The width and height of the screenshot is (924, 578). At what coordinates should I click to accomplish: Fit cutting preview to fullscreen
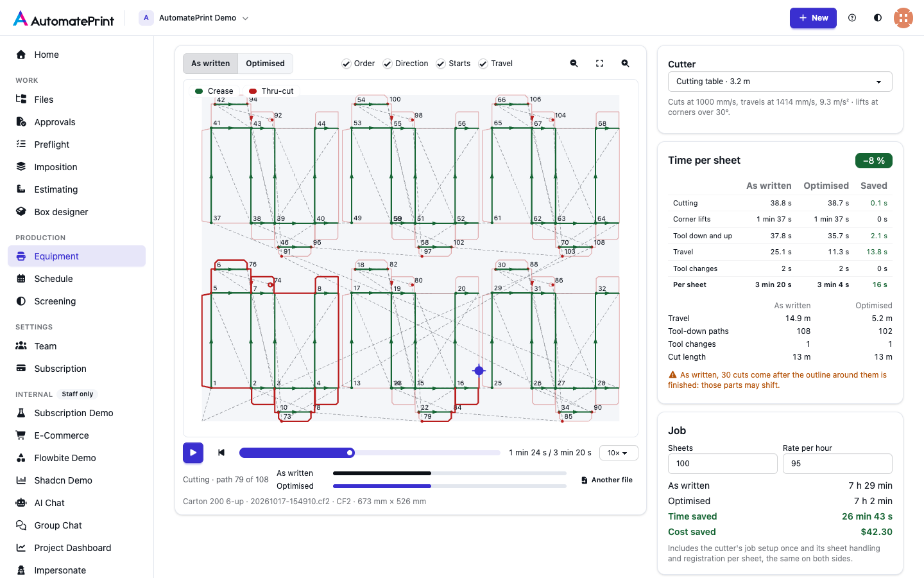point(600,64)
